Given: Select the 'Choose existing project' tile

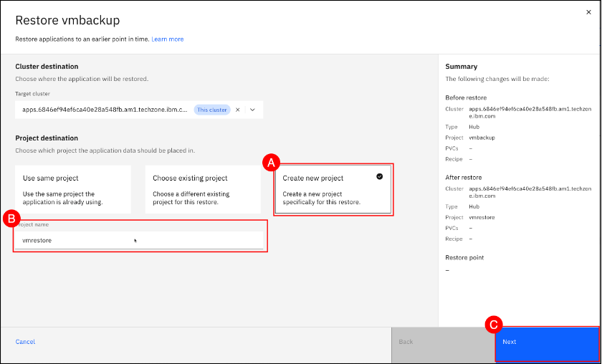Looking at the screenshot, I should pos(203,189).
